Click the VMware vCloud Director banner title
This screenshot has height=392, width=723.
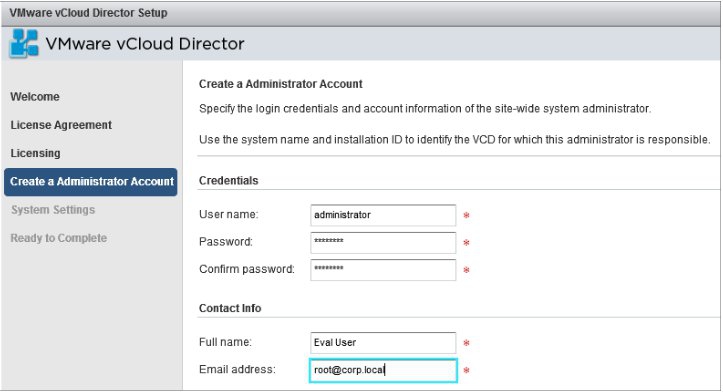(x=145, y=44)
